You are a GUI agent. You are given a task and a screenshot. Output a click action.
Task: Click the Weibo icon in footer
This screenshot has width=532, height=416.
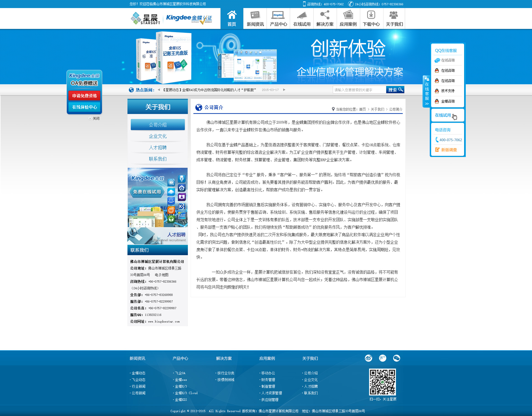tap(368, 358)
